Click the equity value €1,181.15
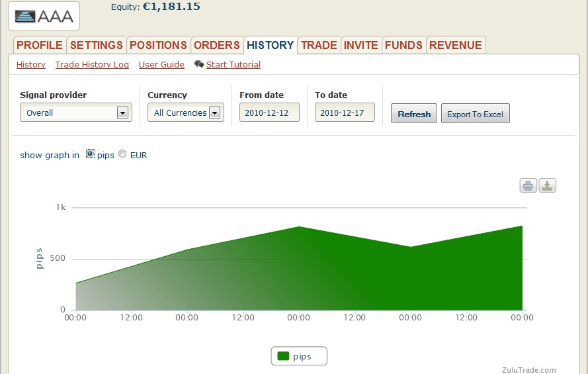Screen dimensions: 588x374 click(x=171, y=7)
